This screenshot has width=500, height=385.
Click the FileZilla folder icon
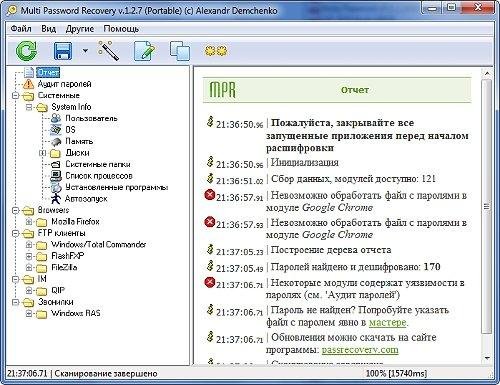[x=42, y=268]
